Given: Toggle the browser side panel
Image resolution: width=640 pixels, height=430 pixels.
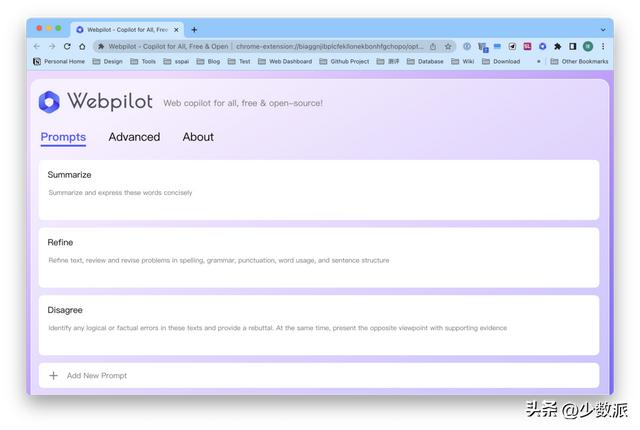Looking at the screenshot, I should click(572, 47).
